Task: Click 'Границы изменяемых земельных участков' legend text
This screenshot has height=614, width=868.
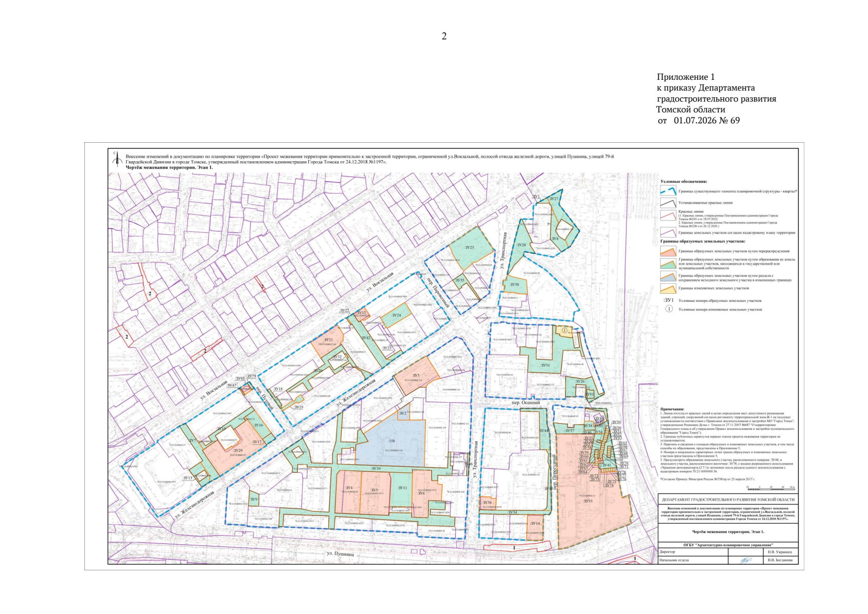Action: tap(714, 288)
